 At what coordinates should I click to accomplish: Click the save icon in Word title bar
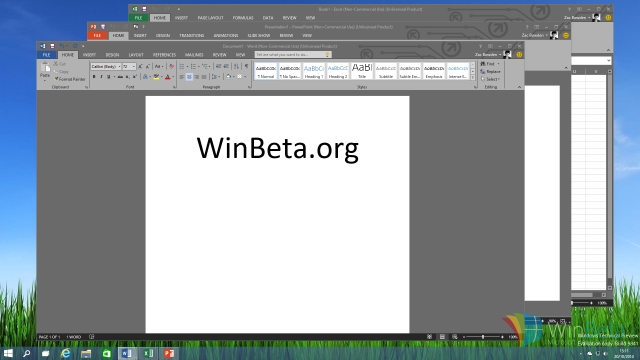(x=52, y=46)
